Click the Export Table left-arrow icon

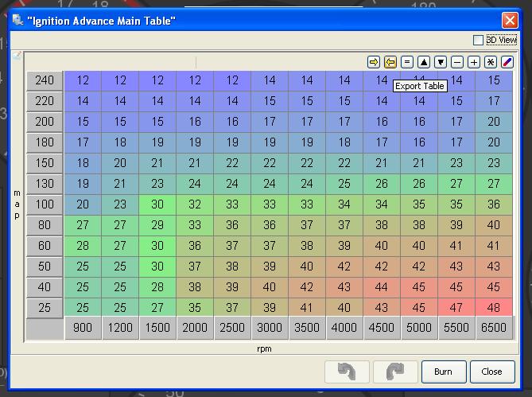point(390,62)
